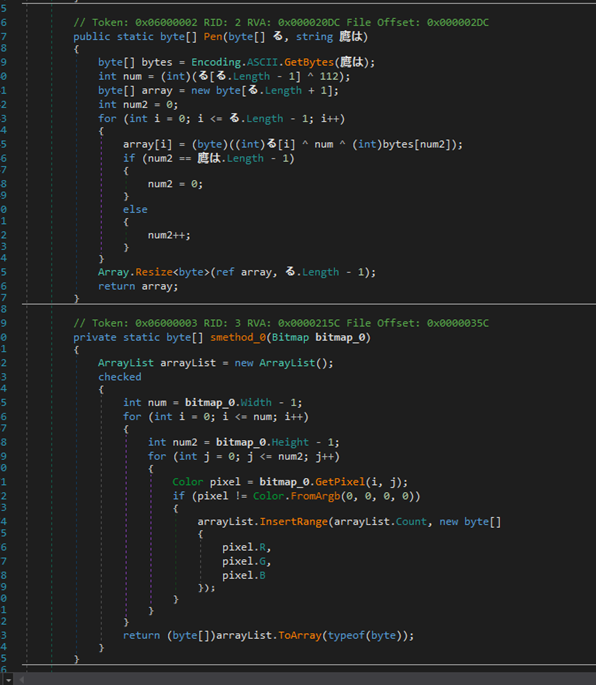Click the InsertRange method call
Image resolution: width=596 pixels, height=685 pixels.
294,522
